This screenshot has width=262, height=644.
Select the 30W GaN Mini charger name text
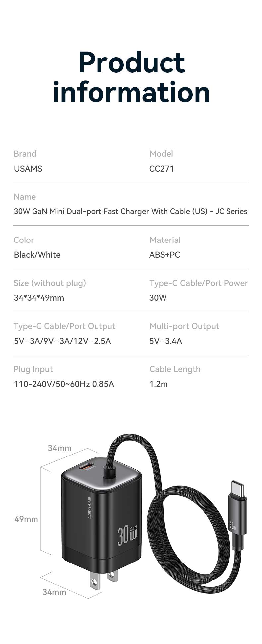point(130,211)
